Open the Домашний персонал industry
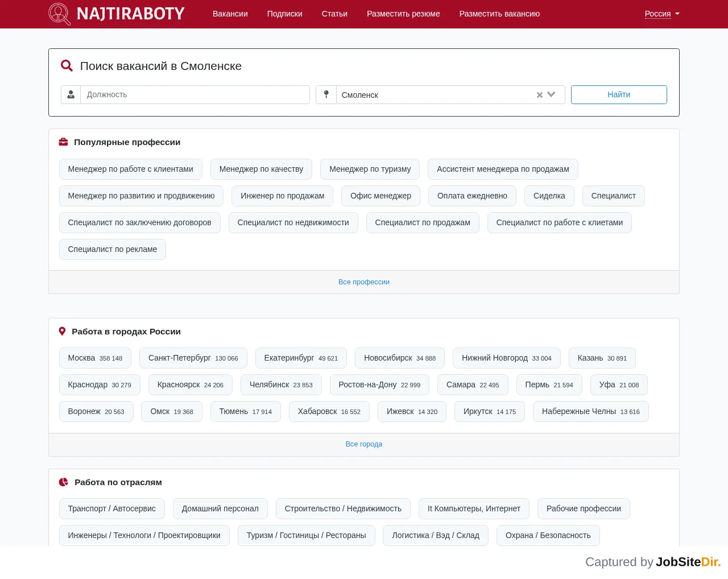The image size is (728, 579). pyautogui.click(x=220, y=508)
